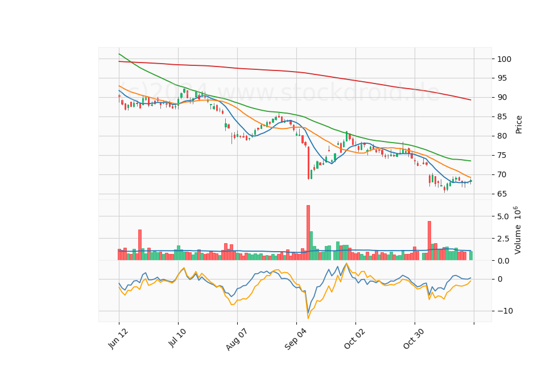Select the Aug 07 axis label

pos(237,340)
